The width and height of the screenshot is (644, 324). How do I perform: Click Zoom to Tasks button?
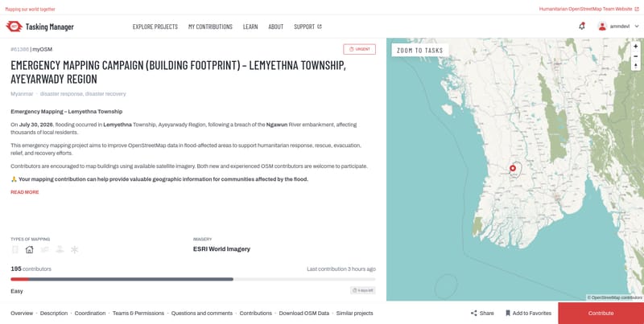coord(419,51)
